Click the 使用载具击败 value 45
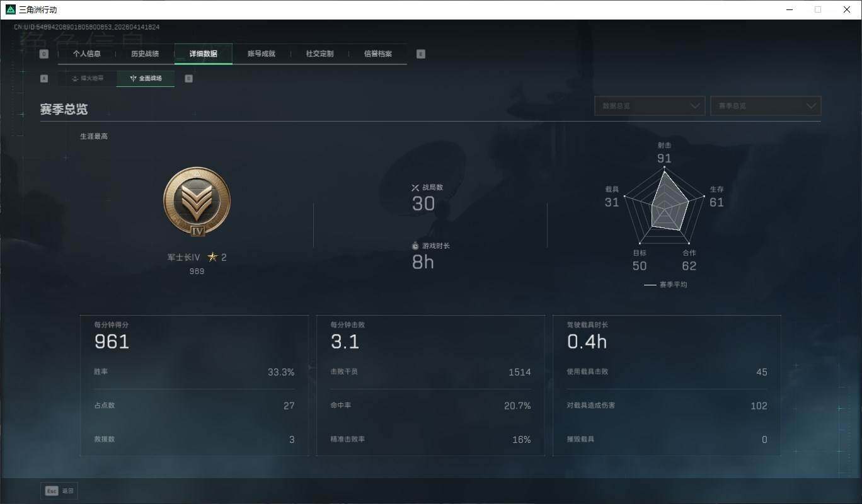862x504 pixels. (x=762, y=372)
